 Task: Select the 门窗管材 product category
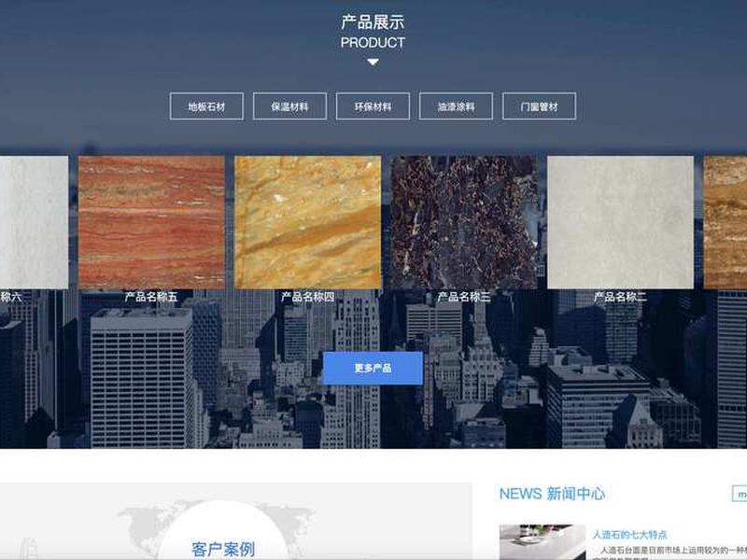click(539, 106)
